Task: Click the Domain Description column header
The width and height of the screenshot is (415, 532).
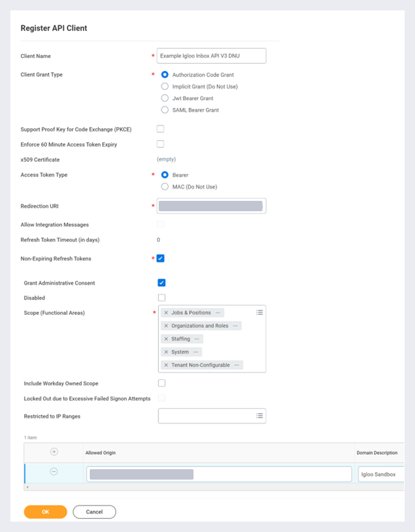Action: point(377,453)
